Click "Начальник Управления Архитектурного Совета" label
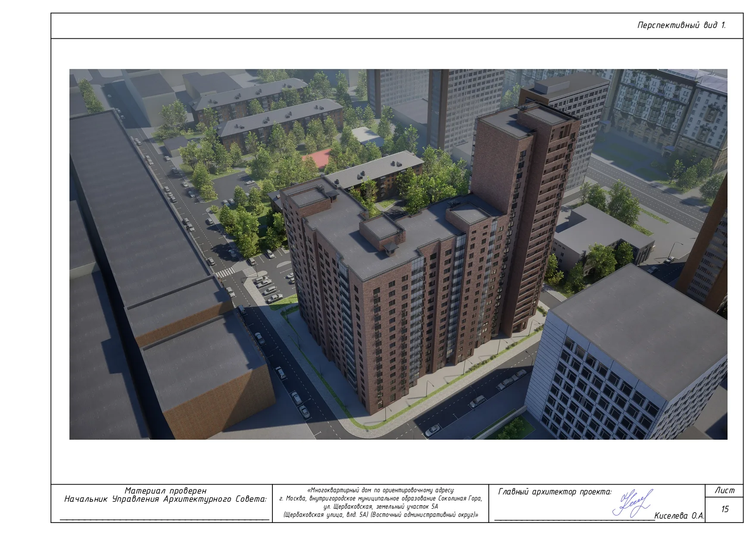 tap(165, 498)
